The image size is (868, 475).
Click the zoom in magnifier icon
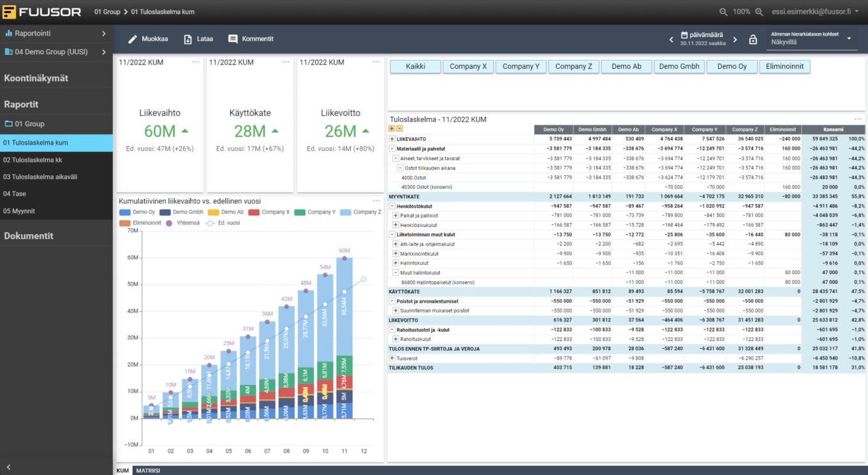click(x=759, y=12)
